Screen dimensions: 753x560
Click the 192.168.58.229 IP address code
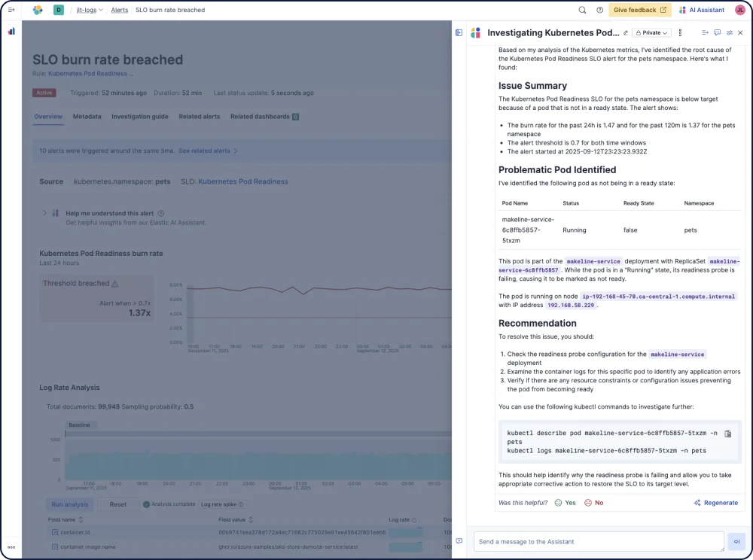571,305
